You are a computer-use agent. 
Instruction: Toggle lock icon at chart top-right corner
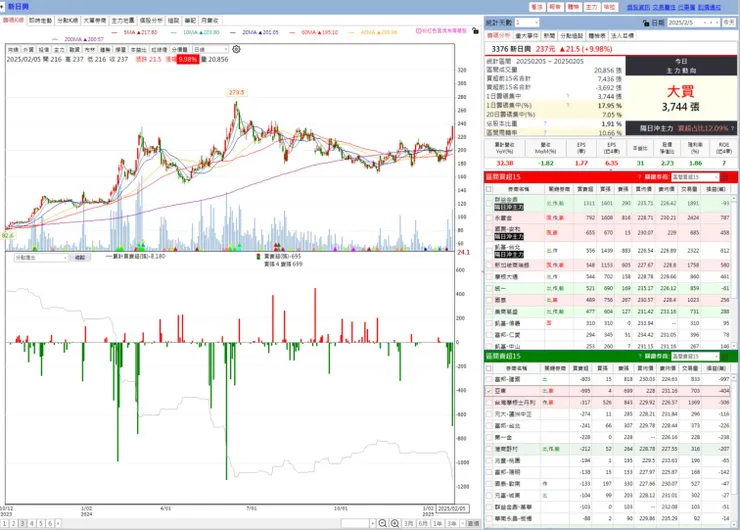point(475,31)
